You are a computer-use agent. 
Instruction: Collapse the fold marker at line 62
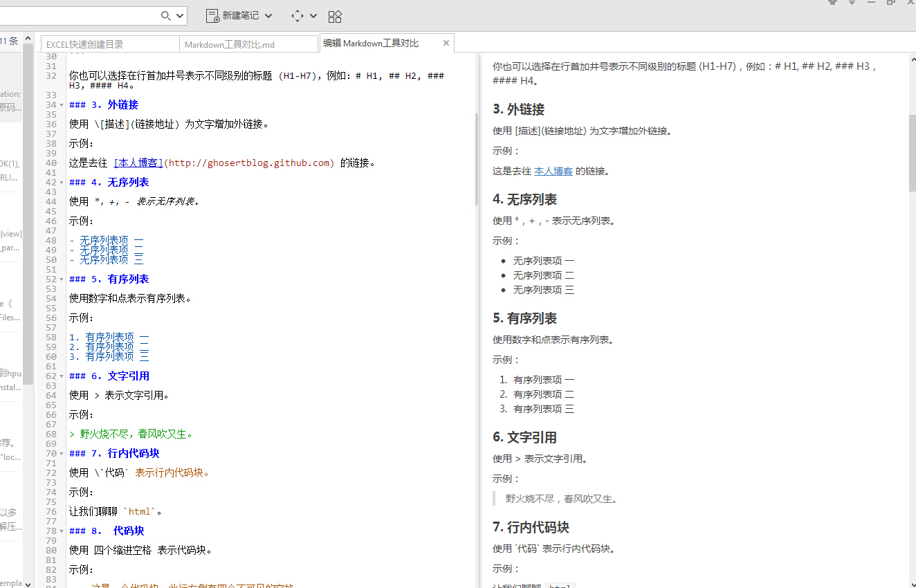click(62, 376)
